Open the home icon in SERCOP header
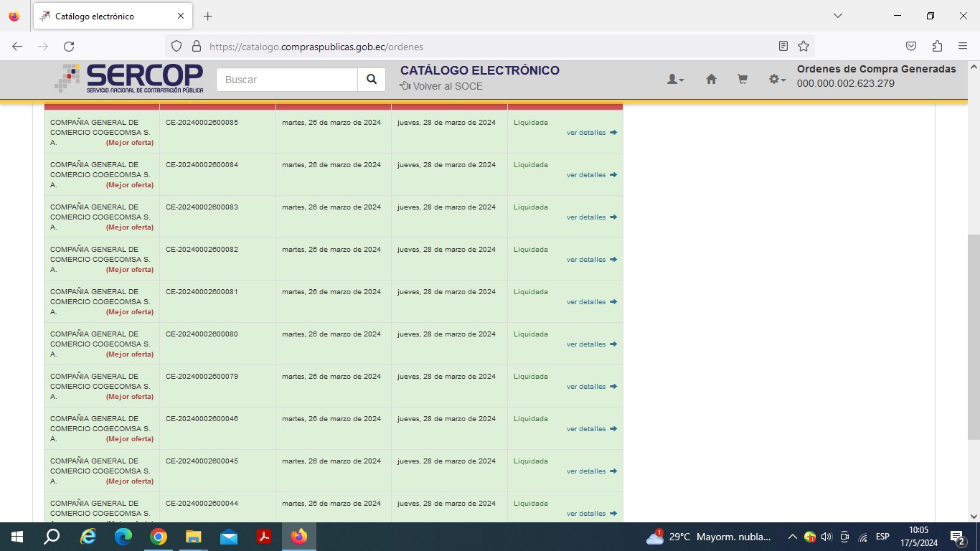Viewport: 980px width, 551px height. tap(711, 80)
